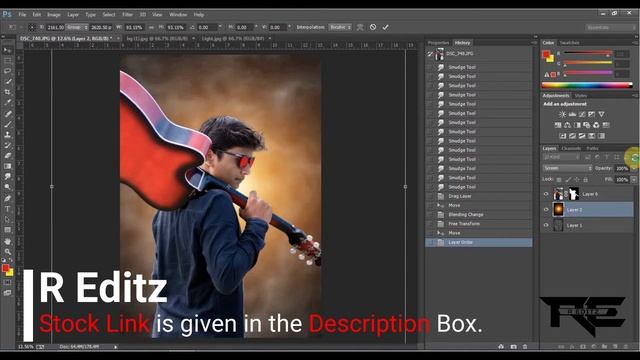Select the Rectangle shape tool
The width and height of the screenshot is (640, 360).
[7, 230]
